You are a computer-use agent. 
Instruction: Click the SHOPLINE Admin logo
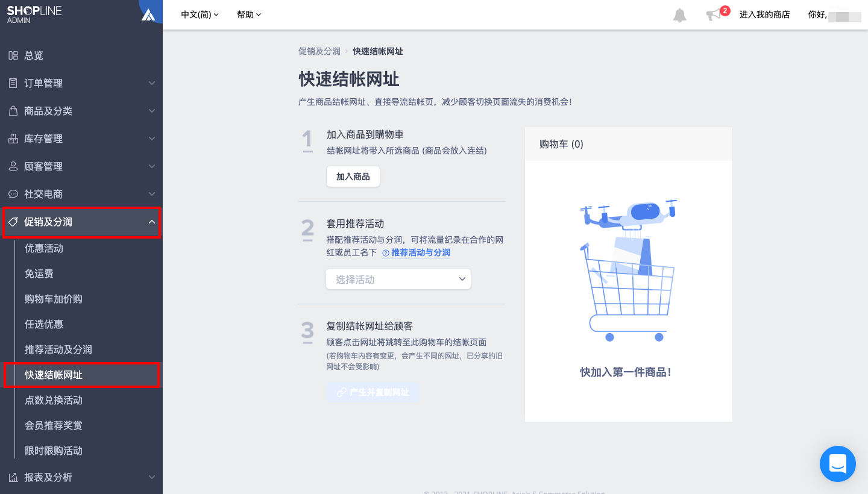click(34, 14)
